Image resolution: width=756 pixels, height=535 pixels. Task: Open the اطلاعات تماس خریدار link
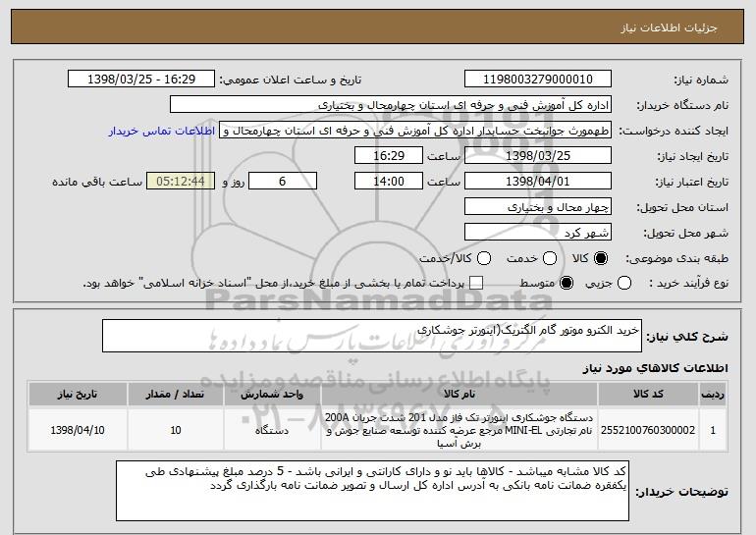click(162, 131)
